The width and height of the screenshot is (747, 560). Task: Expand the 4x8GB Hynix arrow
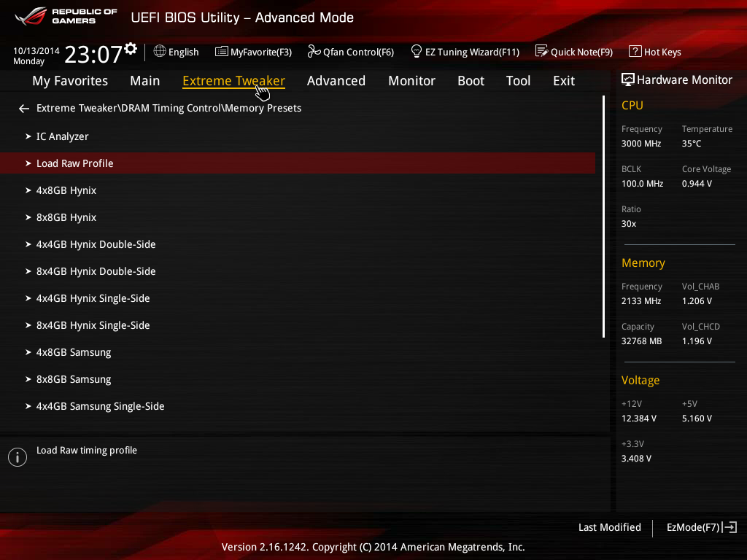coord(28,190)
